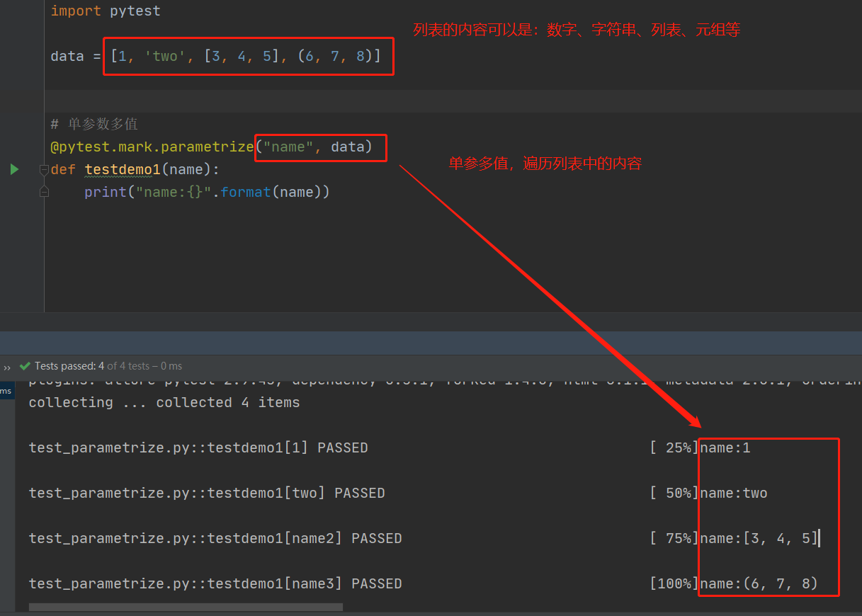Click the 'name:1' console output

point(725,447)
